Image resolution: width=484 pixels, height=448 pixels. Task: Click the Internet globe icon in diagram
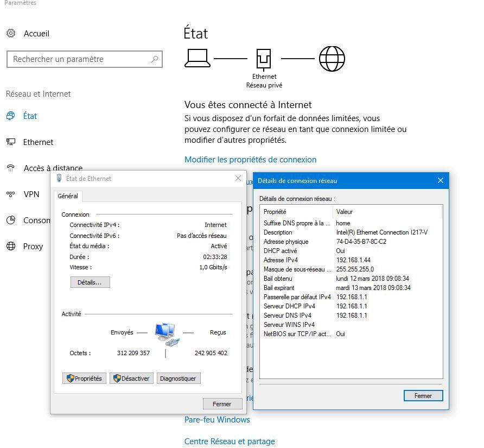coord(332,58)
